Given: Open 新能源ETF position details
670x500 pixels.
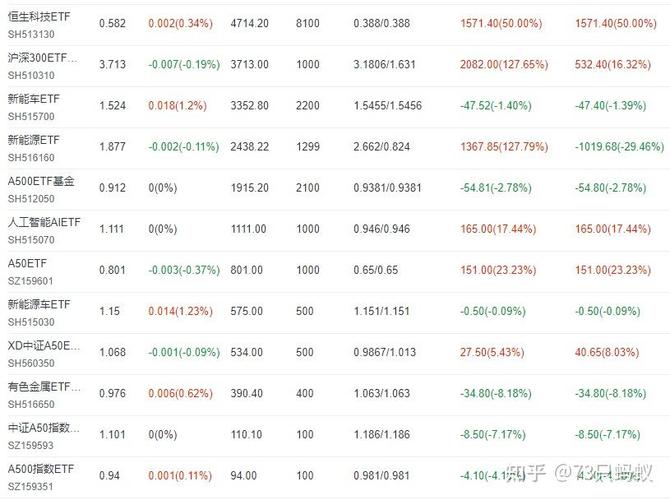Looking at the screenshot, I should pos(33,139).
